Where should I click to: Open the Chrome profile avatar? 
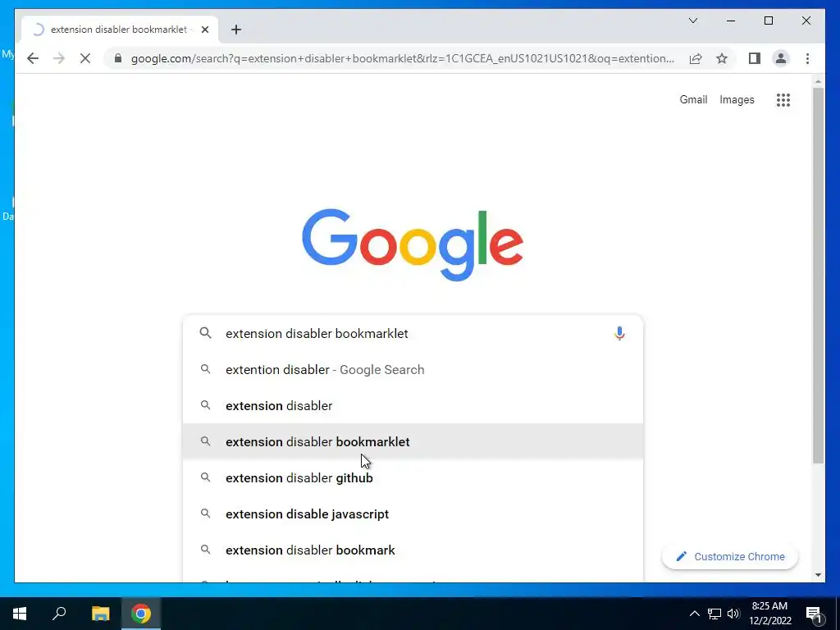[781, 58]
